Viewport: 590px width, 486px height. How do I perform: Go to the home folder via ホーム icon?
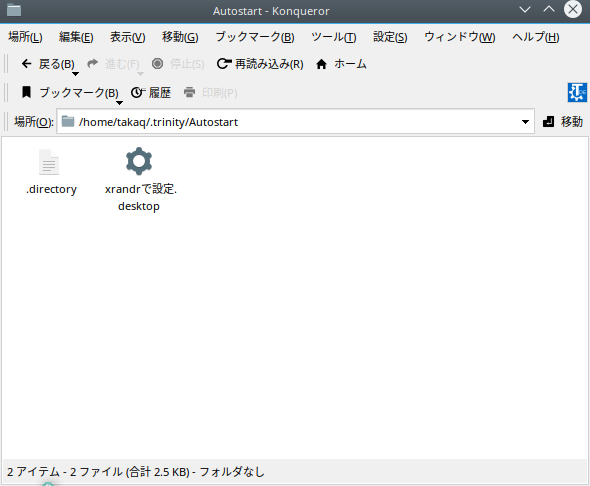(x=321, y=64)
